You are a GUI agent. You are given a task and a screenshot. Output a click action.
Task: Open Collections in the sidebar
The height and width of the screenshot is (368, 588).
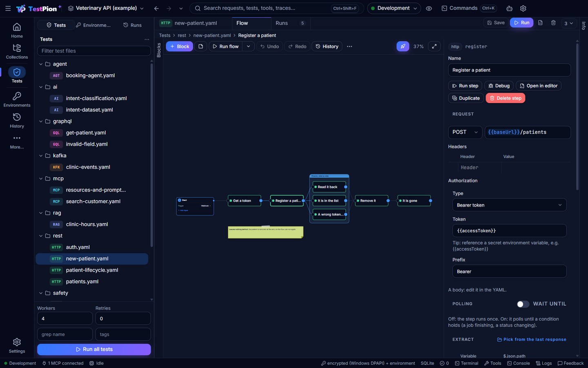click(17, 52)
